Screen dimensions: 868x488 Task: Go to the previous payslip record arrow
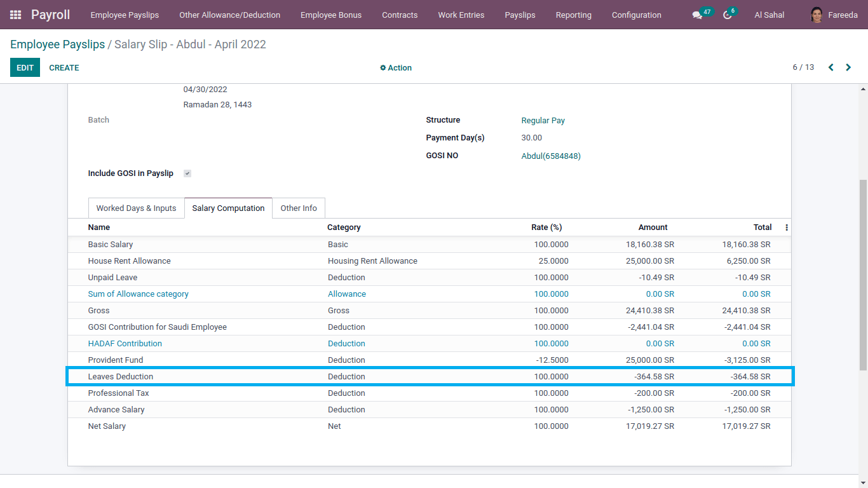[x=831, y=67]
